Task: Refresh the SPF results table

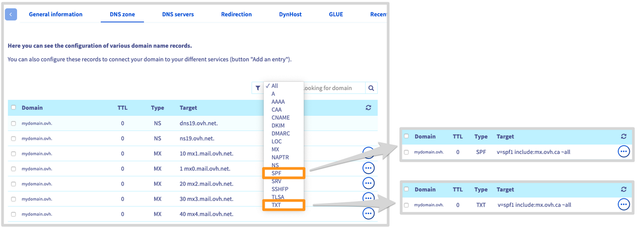Action: point(623,136)
